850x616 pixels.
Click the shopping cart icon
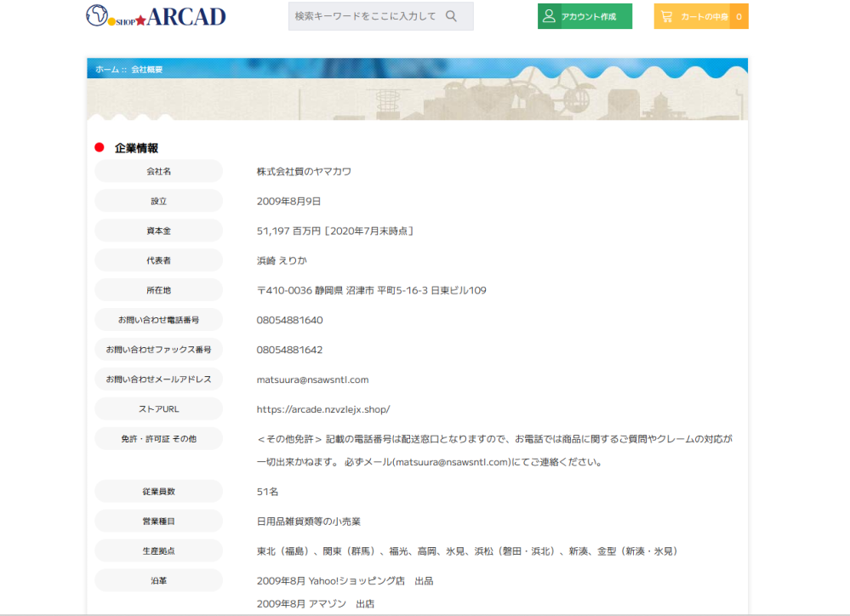pyautogui.click(x=667, y=17)
